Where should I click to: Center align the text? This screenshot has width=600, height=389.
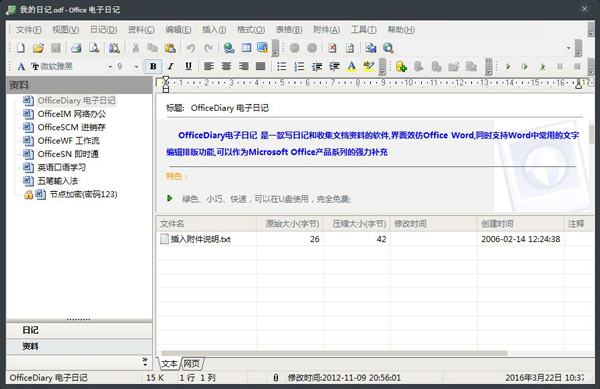pyautogui.click(x=226, y=67)
